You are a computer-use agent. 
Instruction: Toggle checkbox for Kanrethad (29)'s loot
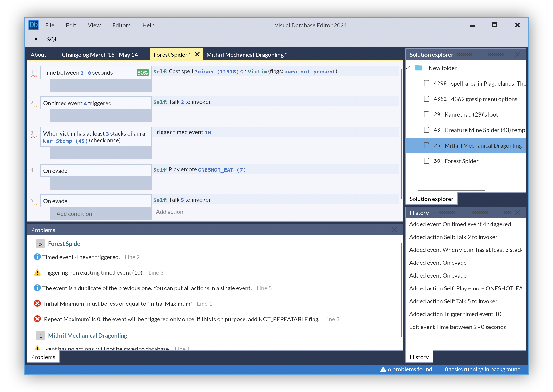(426, 114)
